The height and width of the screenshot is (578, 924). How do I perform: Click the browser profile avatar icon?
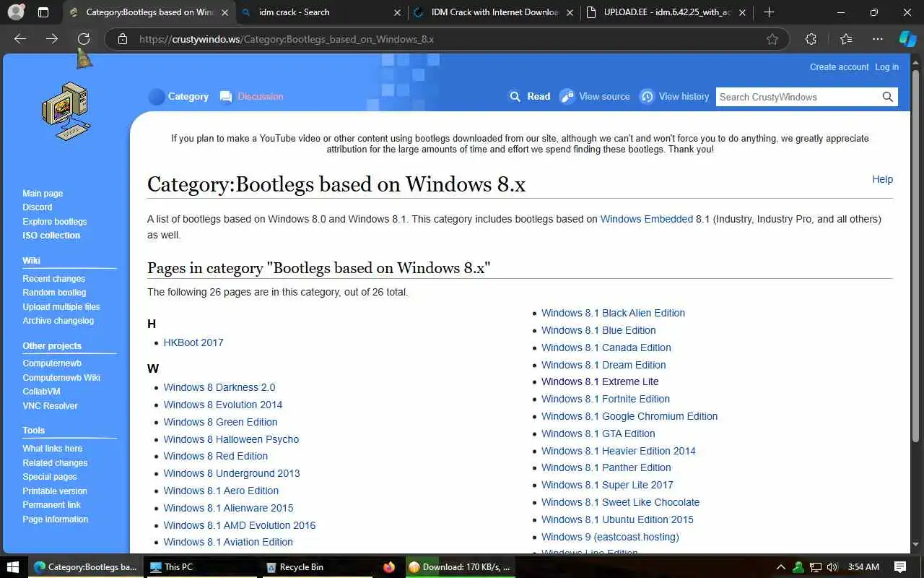[16, 12]
